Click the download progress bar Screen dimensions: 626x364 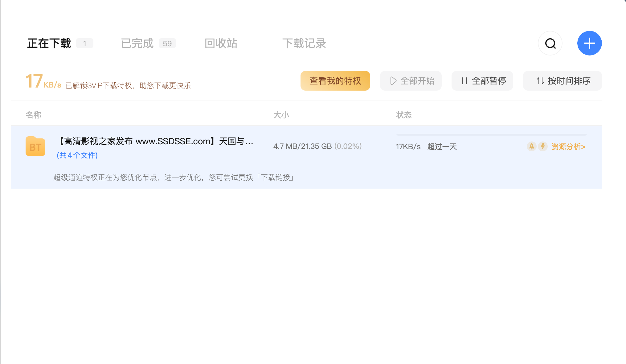coord(491,135)
